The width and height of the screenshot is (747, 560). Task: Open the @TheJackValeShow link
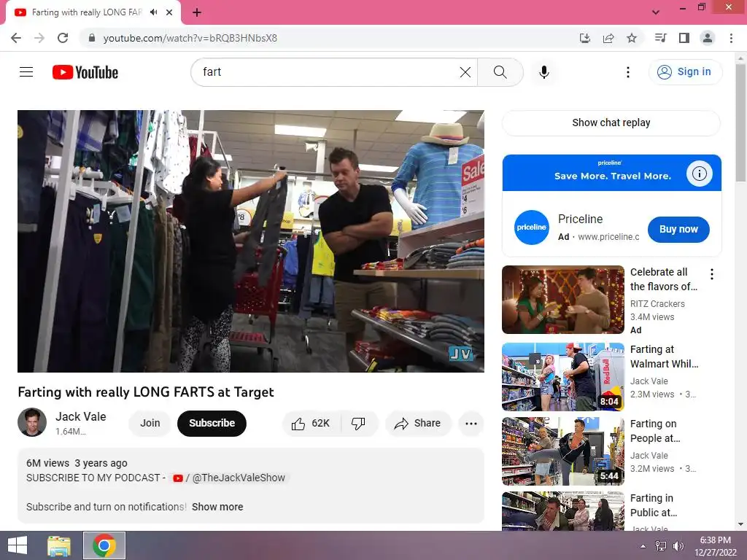coord(229,478)
